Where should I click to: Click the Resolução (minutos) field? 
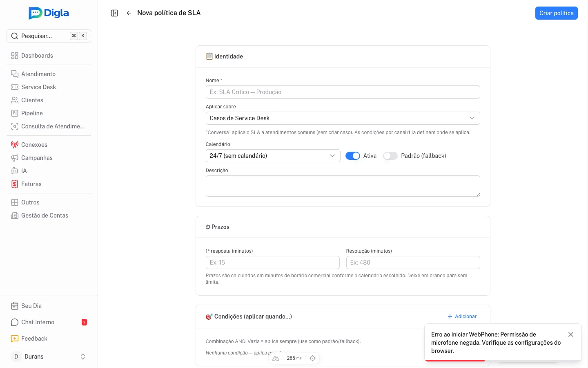tap(413, 263)
